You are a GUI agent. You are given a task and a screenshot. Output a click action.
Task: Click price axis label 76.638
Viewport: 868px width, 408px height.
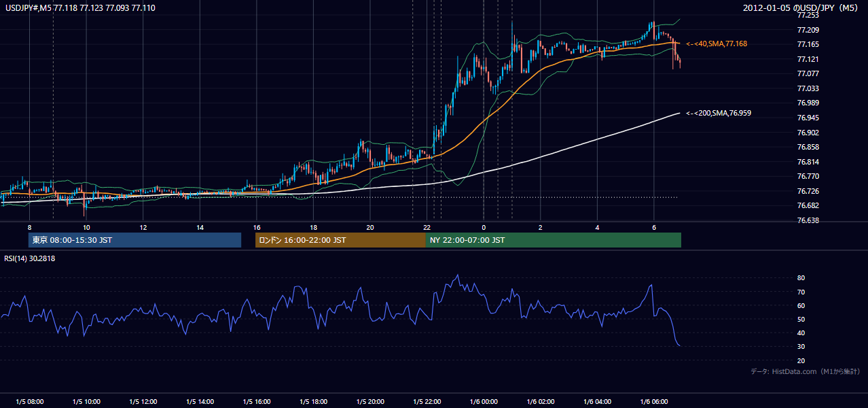(809, 220)
